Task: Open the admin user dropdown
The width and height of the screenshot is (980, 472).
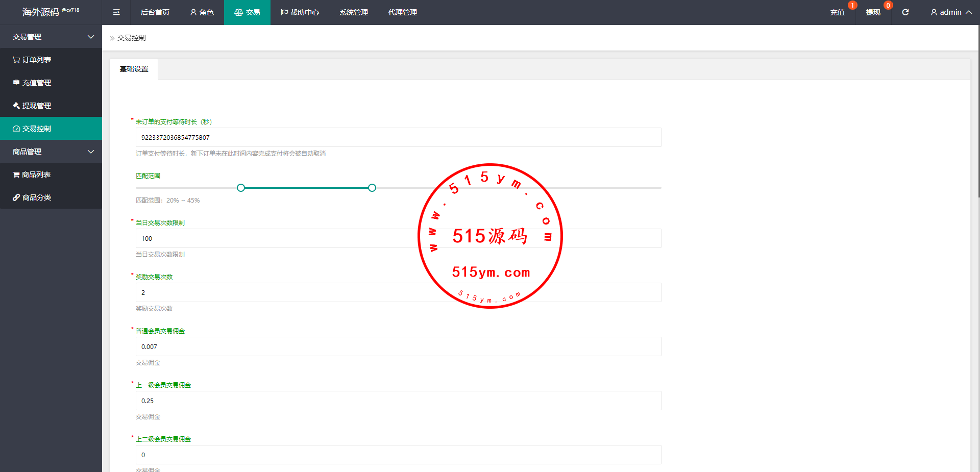Action: point(950,12)
